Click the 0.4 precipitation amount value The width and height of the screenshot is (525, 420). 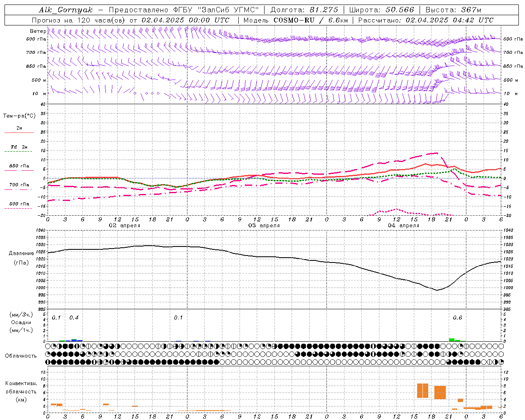point(74,318)
